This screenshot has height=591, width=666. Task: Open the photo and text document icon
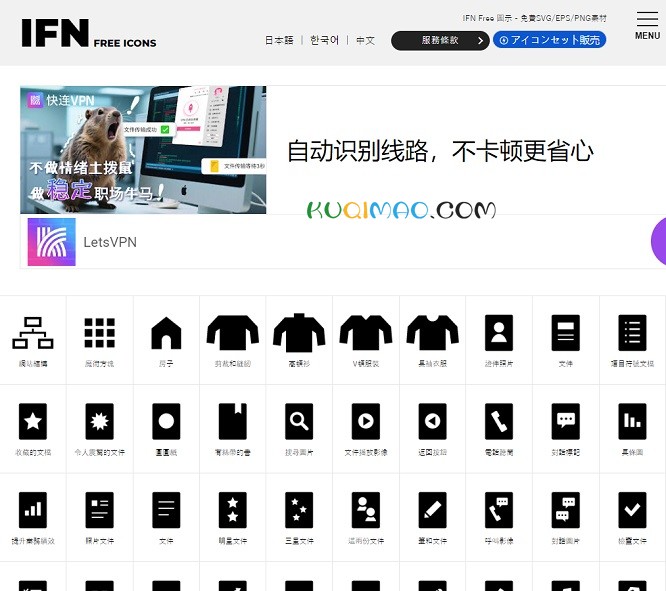coord(99,510)
